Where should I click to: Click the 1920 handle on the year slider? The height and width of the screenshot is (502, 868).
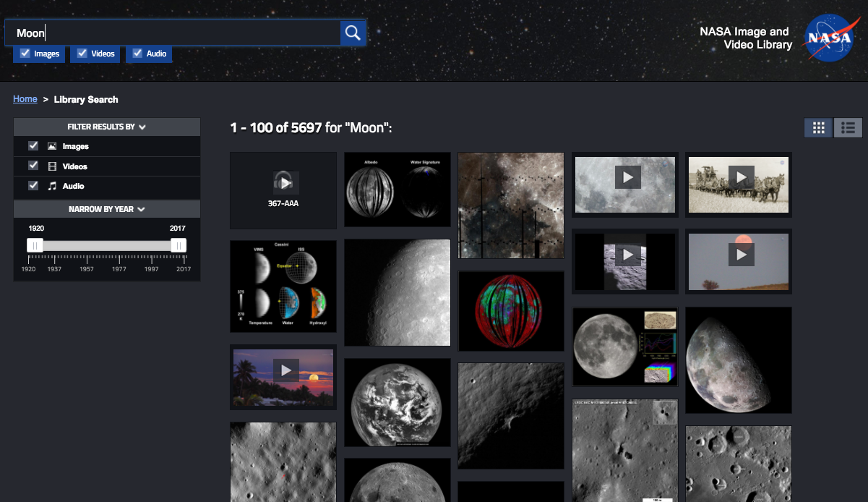point(34,245)
